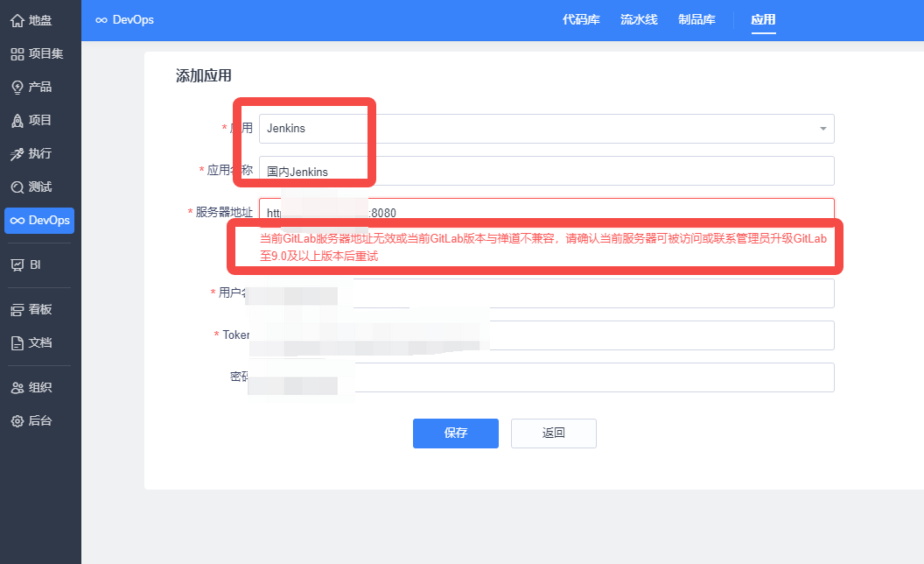This screenshot has width=924, height=564.
Task: Click into the 用户名 input field
Action: (x=547, y=293)
